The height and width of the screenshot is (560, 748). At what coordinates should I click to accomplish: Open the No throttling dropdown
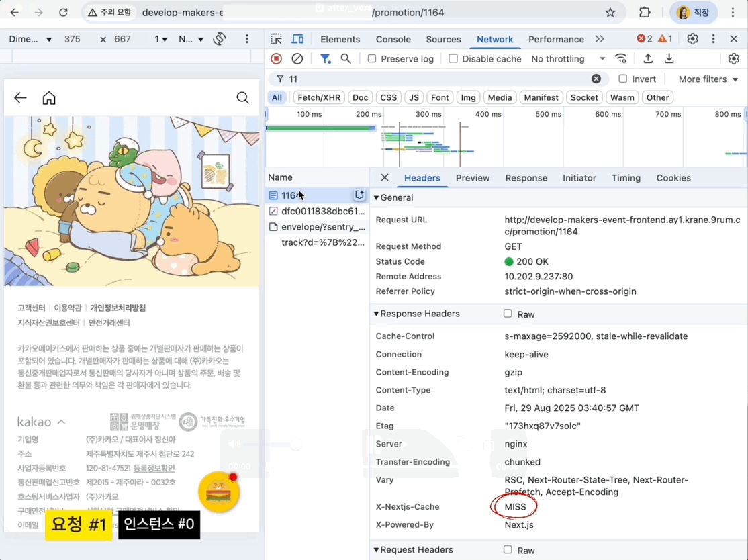(x=568, y=58)
